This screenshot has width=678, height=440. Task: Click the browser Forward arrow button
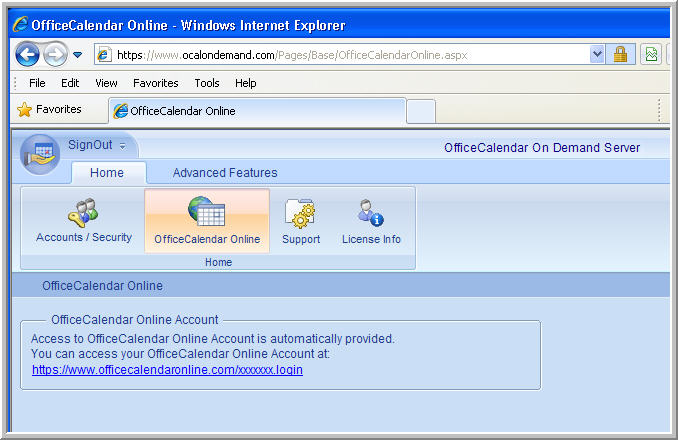click(x=55, y=54)
